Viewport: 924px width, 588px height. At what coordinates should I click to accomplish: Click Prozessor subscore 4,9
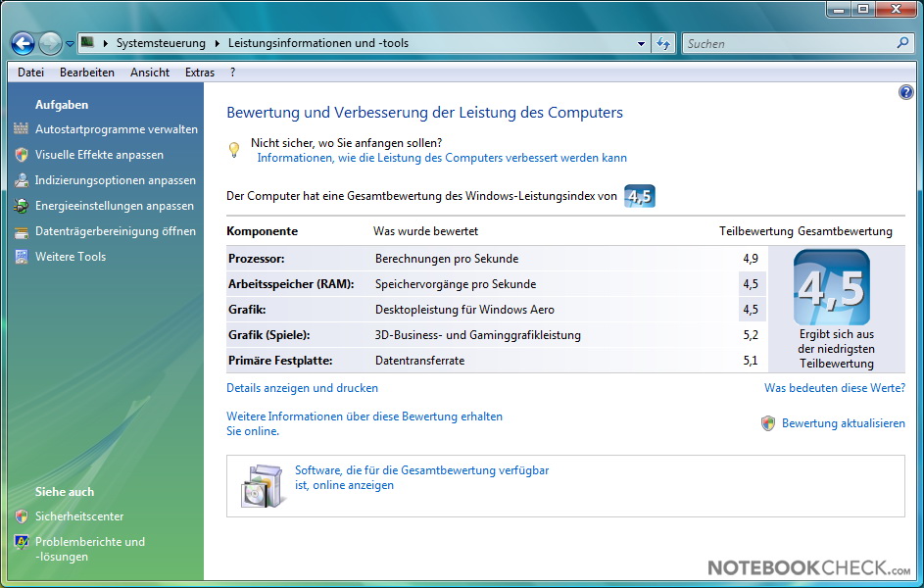(x=751, y=258)
